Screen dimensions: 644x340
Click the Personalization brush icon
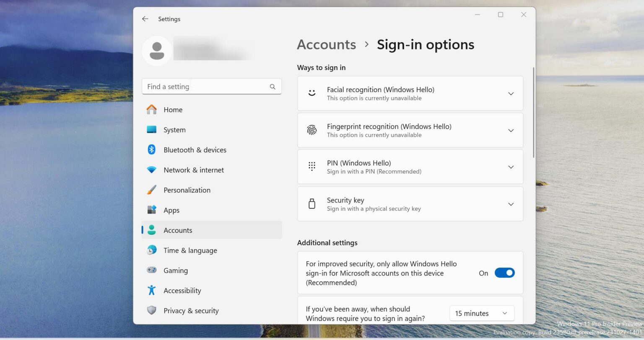coord(151,190)
